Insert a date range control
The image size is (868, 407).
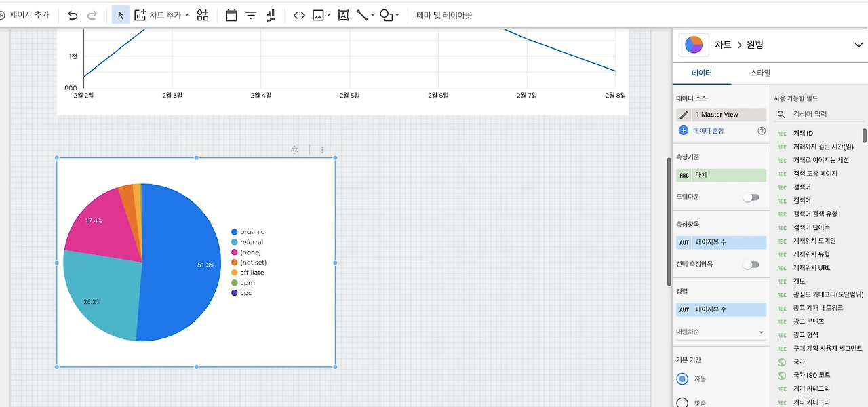(x=231, y=15)
